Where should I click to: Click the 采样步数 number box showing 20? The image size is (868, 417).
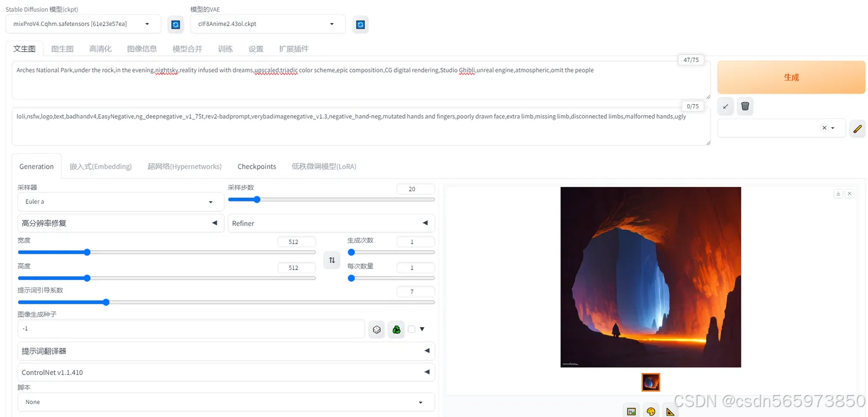point(415,189)
